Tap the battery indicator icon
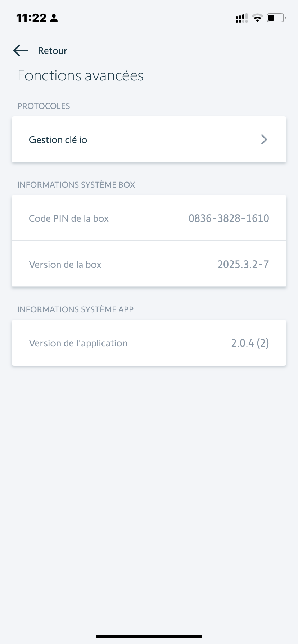The height and width of the screenshot is (644, 298). [x=276, y=18]
